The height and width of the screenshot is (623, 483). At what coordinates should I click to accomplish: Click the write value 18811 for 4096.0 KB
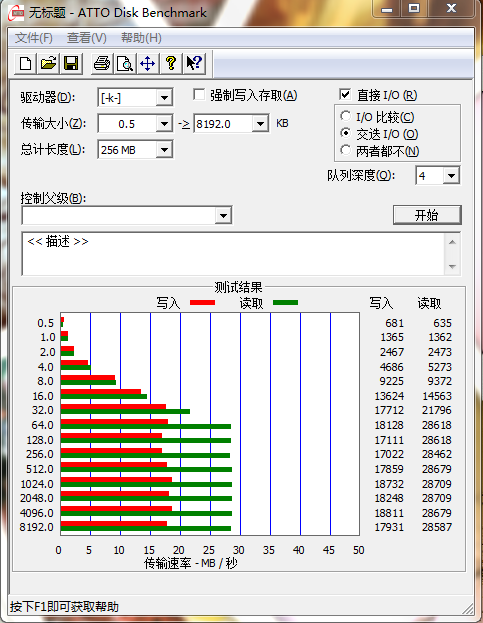389,513
